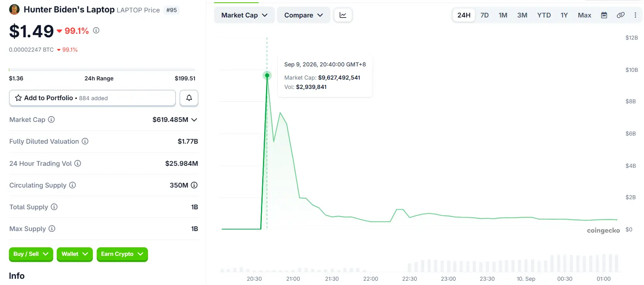Copy chart link with link icon
644x285 pixels.
pyautogui.click(x=621, y=15)
